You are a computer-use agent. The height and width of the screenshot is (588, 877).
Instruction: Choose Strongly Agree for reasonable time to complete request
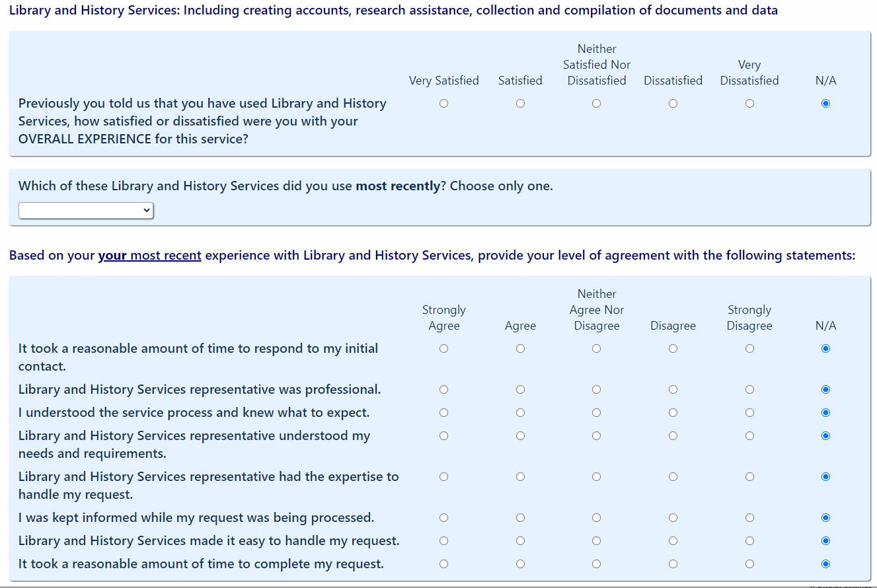coord(443,564)
